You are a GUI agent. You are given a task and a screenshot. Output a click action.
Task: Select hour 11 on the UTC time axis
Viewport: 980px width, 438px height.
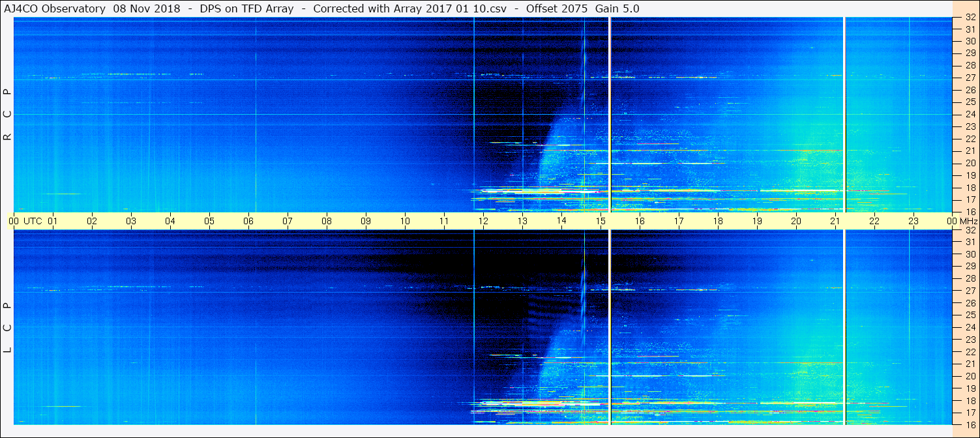[x=444, y=221]
